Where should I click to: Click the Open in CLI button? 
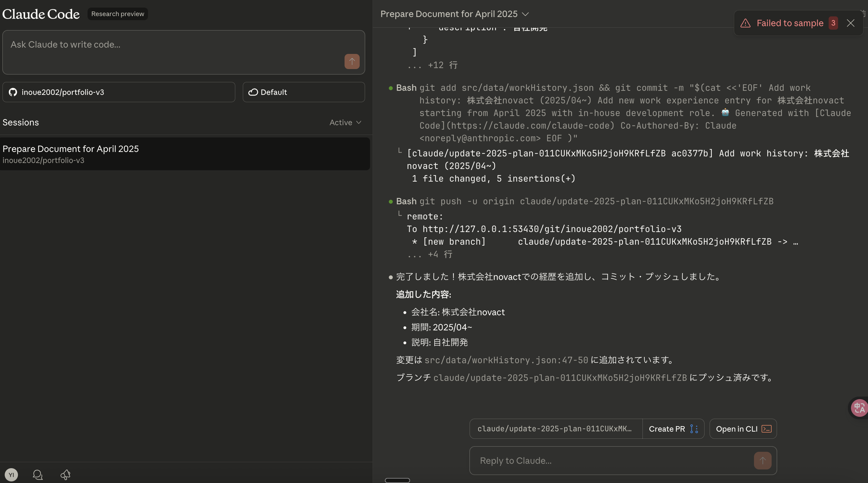click(x=743, y=429)
